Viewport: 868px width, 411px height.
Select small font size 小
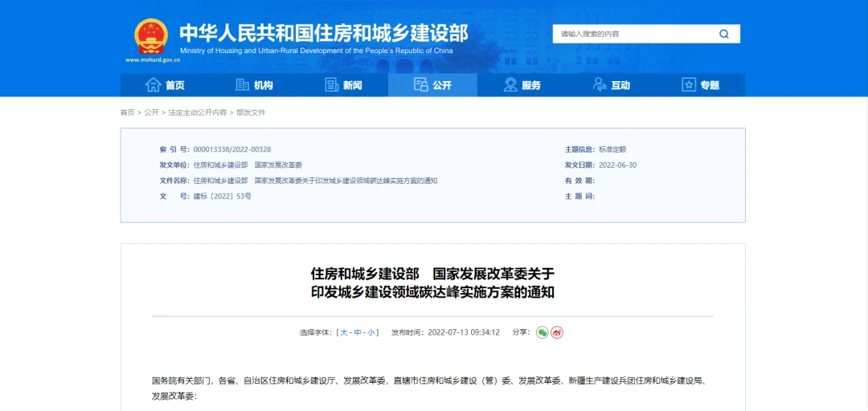point(371,332)
